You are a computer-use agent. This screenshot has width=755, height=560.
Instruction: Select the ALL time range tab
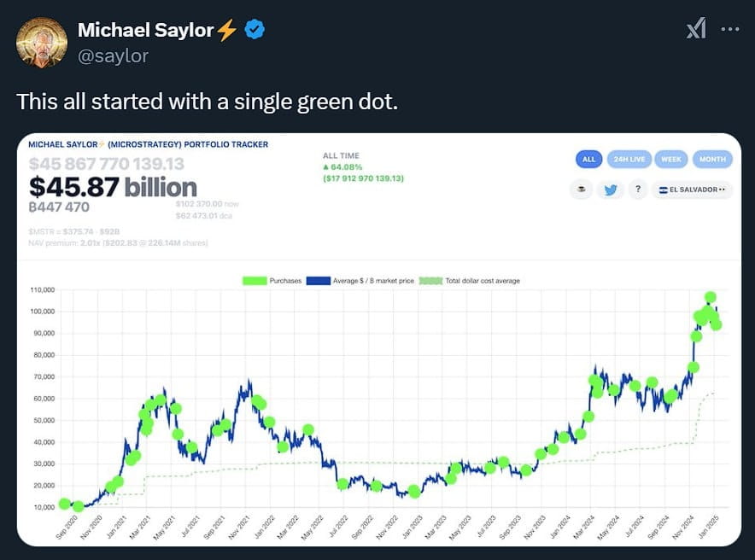[x=588, y=160]
